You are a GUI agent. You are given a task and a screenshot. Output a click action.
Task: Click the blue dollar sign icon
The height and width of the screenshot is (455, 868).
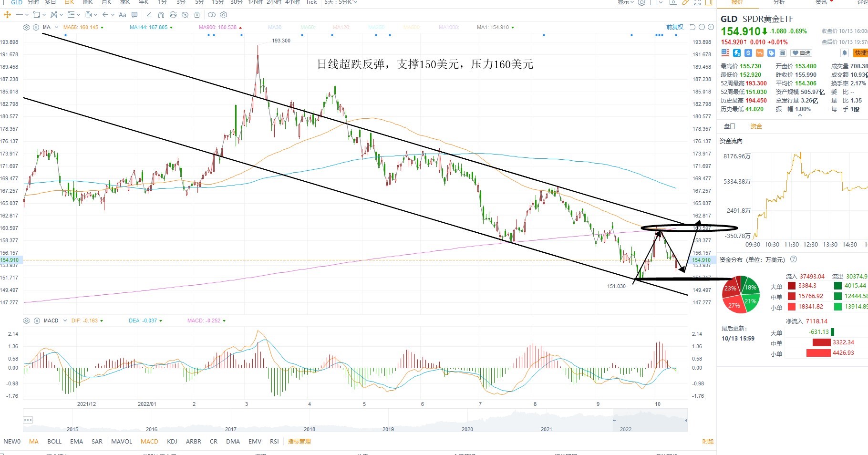tap(748, 53)
